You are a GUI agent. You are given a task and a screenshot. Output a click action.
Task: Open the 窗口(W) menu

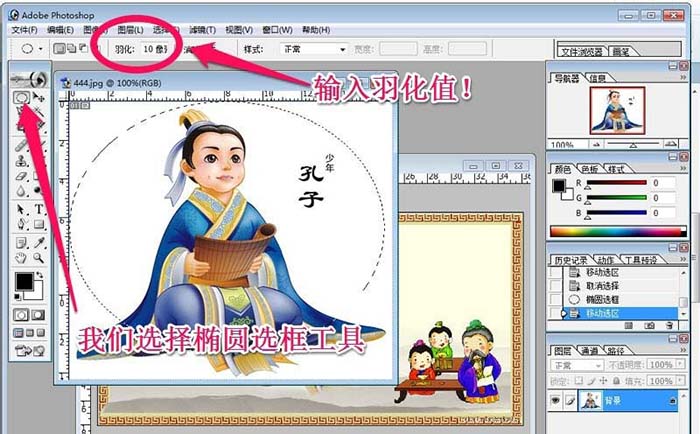[x=277, y=30]
